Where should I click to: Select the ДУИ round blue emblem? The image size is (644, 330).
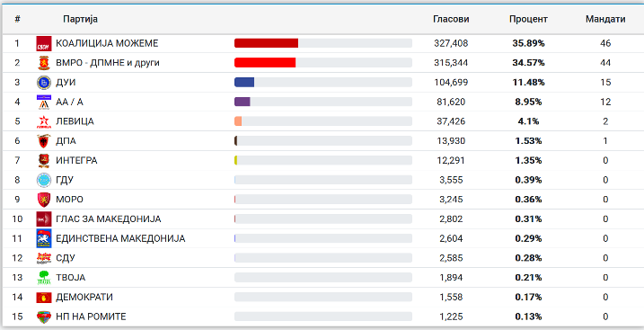[44, 82]
